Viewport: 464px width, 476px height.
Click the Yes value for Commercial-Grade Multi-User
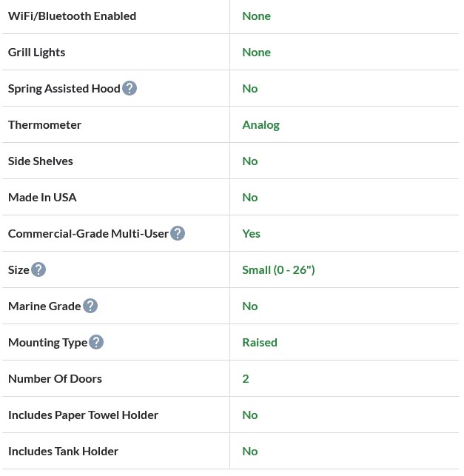pos(251,233)
